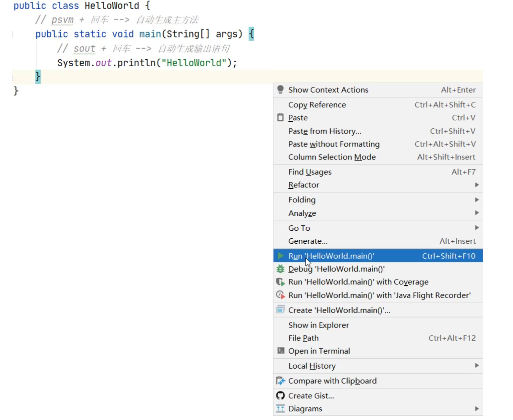Click the class name HelloWorld in the code
This screenshot has height=420, width=513.
point(112,6)
